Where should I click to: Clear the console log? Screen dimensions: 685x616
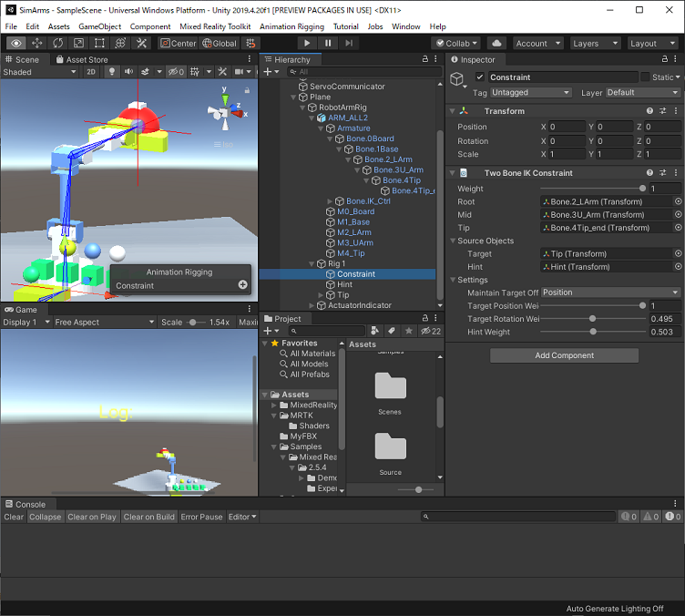click(x=14, y=517)
